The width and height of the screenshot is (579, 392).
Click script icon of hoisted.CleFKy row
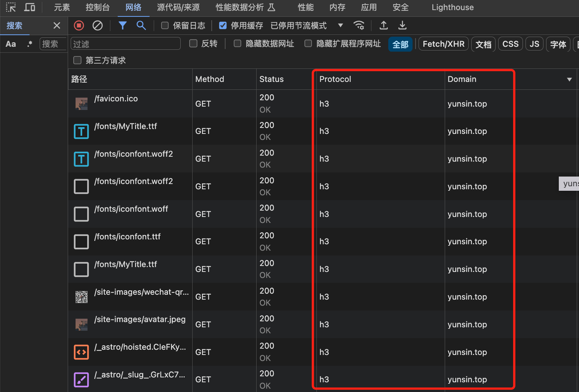(x=81, y=352)
